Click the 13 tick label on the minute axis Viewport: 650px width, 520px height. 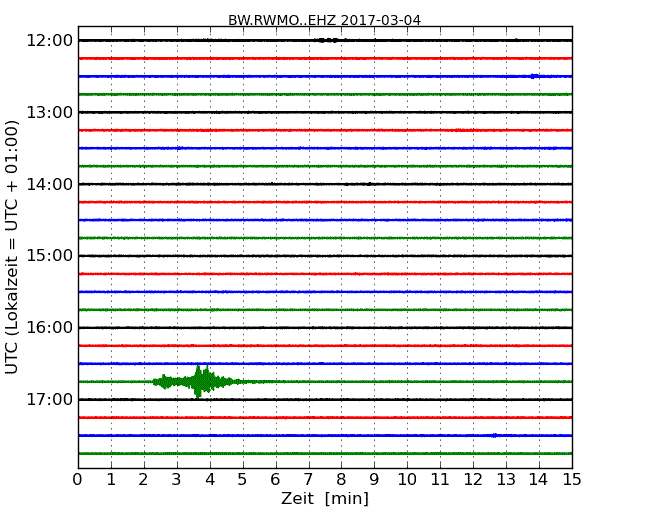pyautogui.click(x=506, y=480)
